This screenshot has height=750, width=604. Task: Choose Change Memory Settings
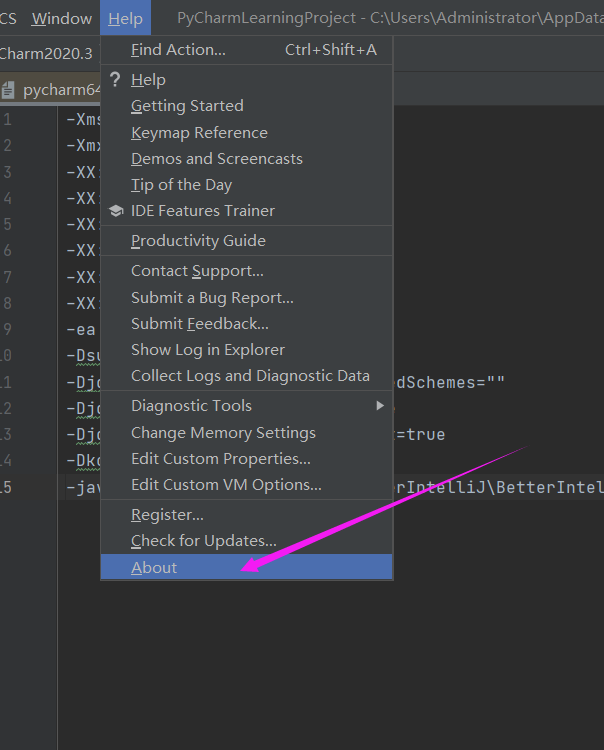point(247,433)
